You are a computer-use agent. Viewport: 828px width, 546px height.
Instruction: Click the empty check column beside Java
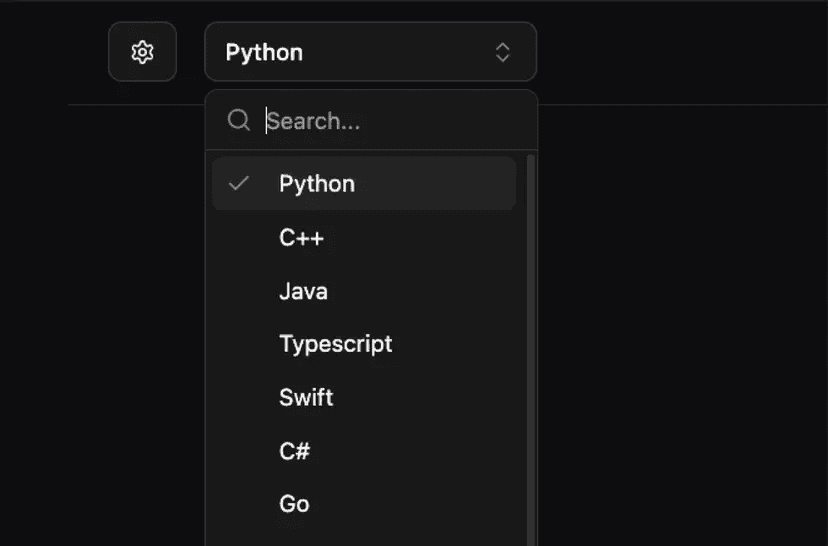(x=239, y=292)
